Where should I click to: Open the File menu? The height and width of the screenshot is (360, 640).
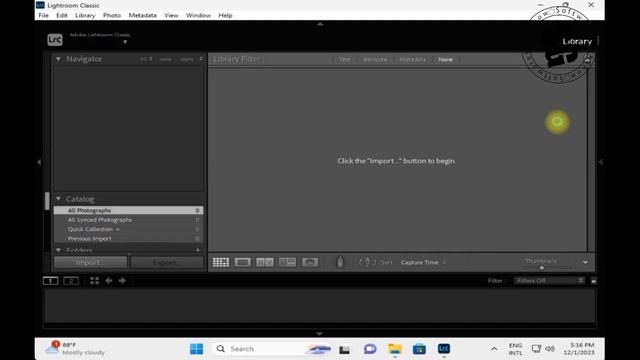[43, 16]
